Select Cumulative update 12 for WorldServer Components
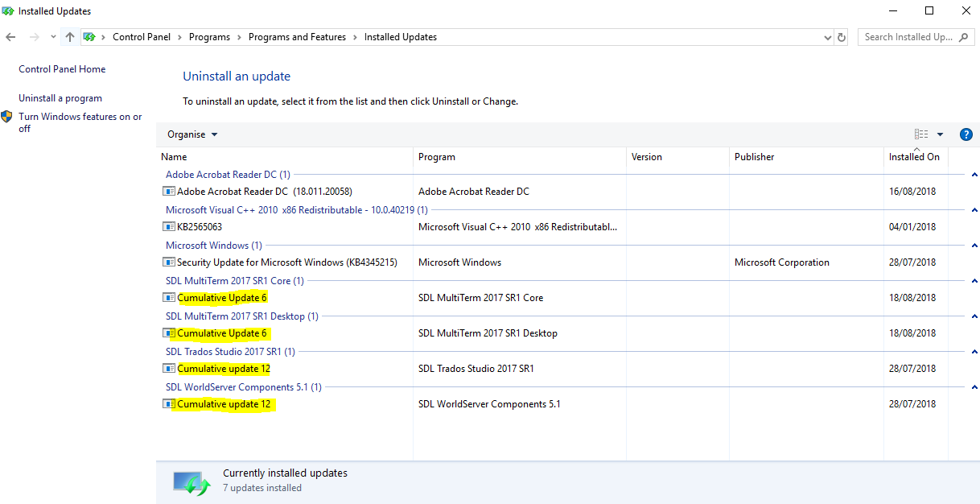 224,404
